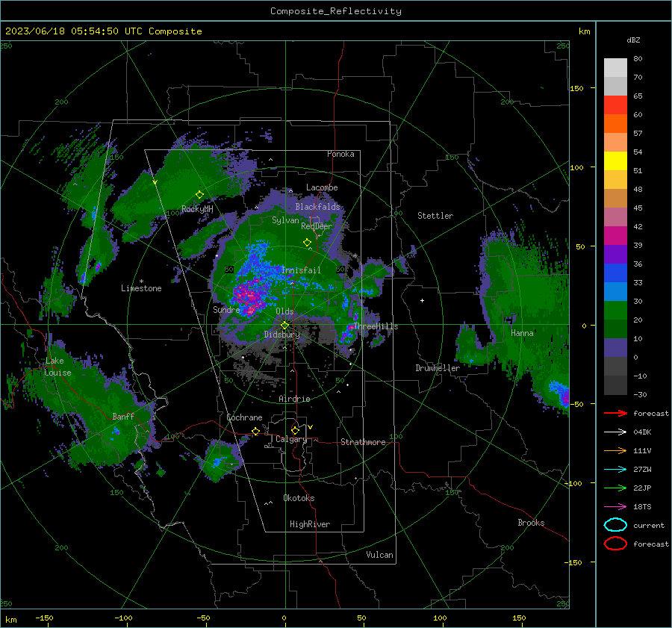This screenshot has height=628, width=672.
Task: Click the yellow diamond marker above Calgary
Action: pyautogui.click(x=295, y=430)
